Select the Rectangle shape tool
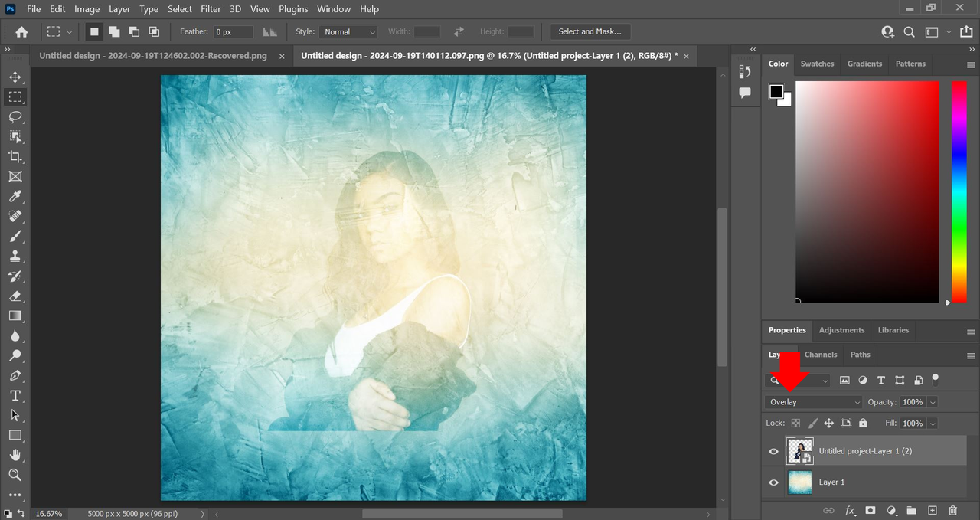 click(x=15, y=436)
